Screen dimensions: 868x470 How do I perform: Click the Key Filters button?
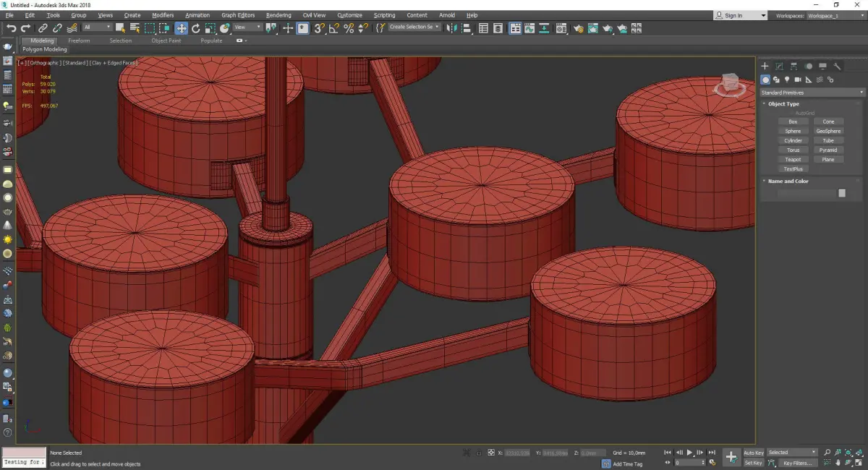(x=797, y=463)
